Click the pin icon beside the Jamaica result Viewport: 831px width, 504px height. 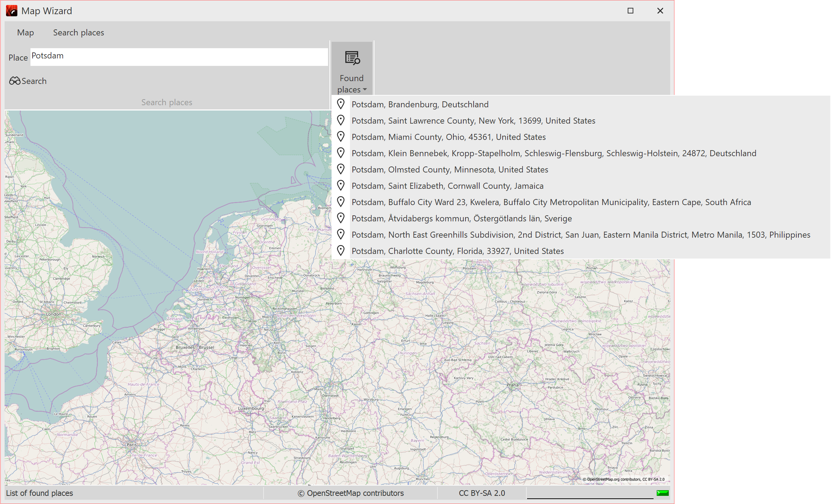point(341,185)
